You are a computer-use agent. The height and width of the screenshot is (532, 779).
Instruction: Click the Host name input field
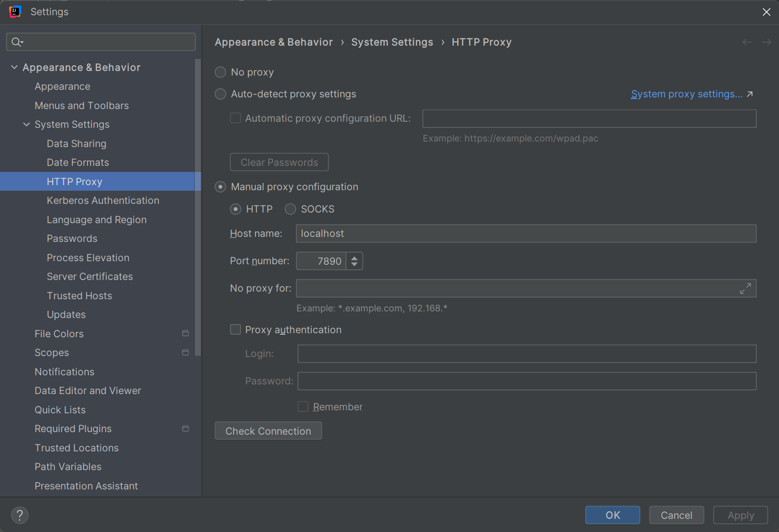coord(526,234)
